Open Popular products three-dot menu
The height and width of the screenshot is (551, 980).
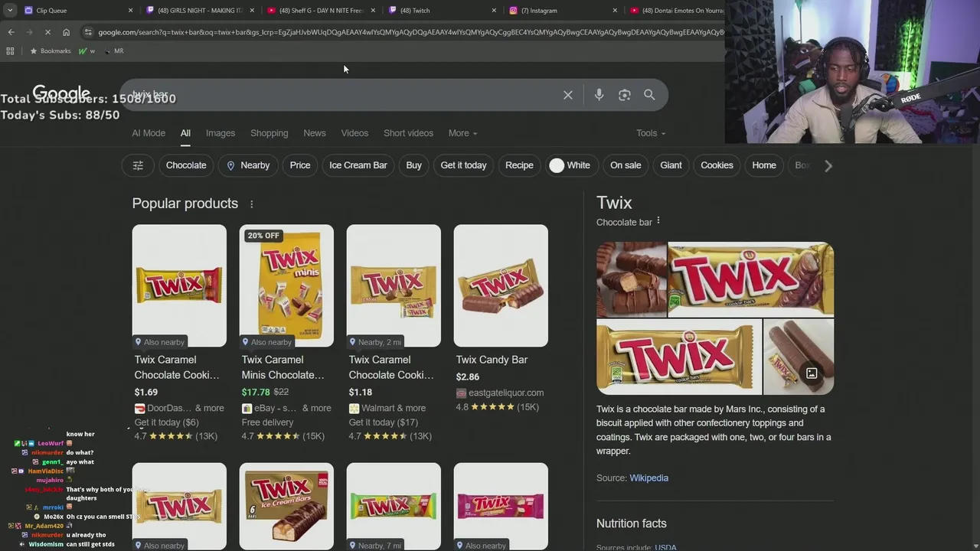(x=251, y=204)
